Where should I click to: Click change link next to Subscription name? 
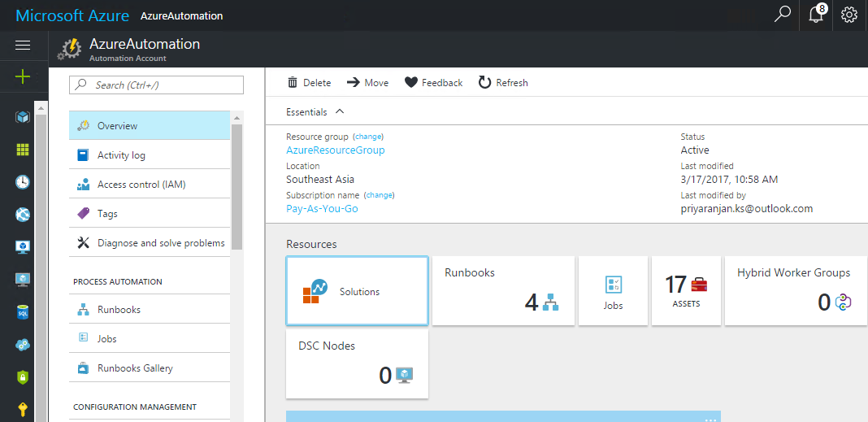[x=380, y=195]
